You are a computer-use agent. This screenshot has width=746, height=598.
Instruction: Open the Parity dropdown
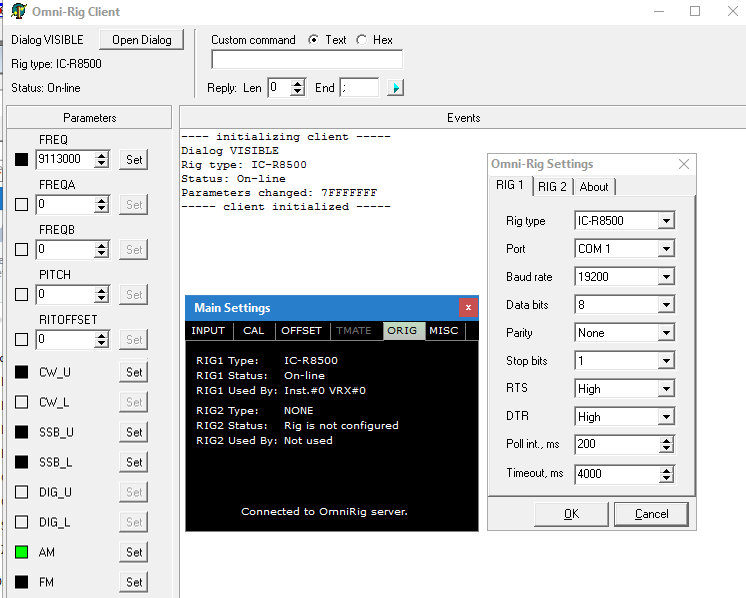(667, 333)
